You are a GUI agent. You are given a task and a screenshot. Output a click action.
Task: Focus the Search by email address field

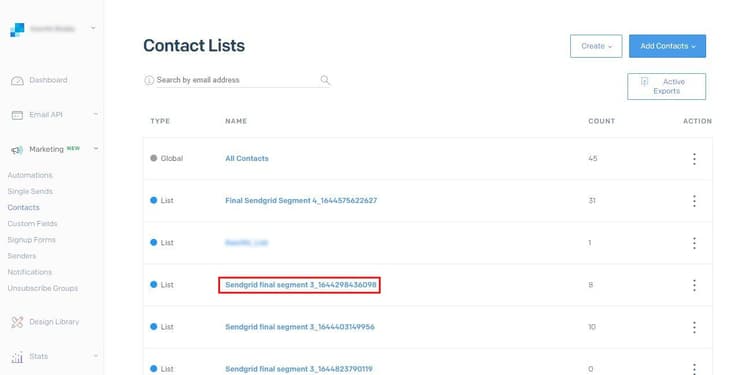237,80
